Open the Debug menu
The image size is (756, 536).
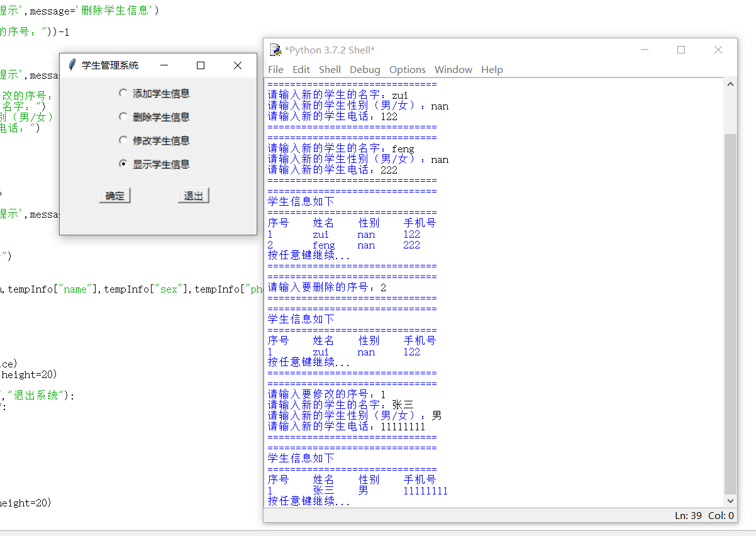tap(365, 69)
